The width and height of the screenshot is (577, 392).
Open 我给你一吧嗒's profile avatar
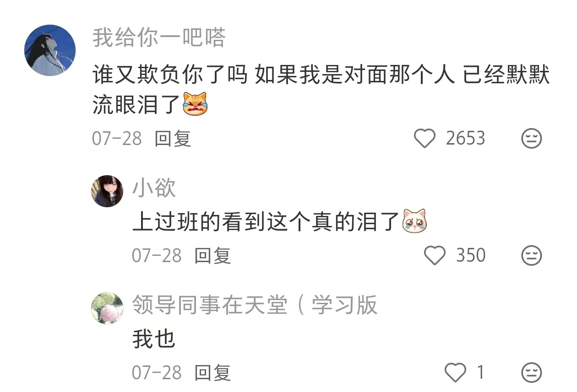click(x=49, y=50)
